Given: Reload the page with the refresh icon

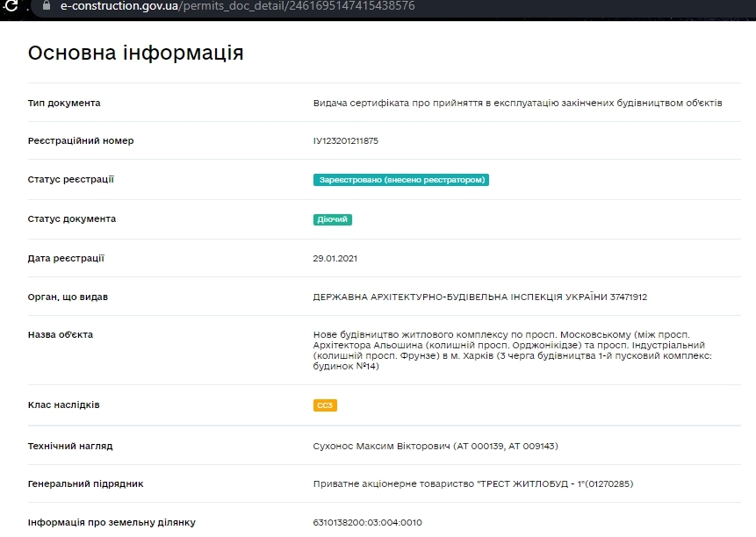Looking at the screenshot, I should (11, 6).
